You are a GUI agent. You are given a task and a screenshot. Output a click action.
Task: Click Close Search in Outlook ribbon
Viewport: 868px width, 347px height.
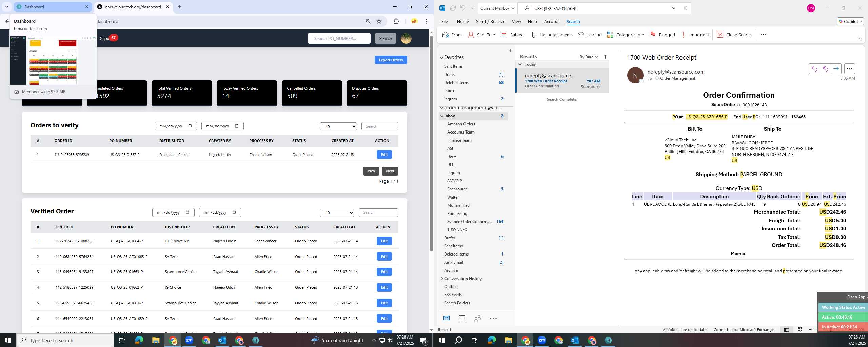(x=734, y=35)
